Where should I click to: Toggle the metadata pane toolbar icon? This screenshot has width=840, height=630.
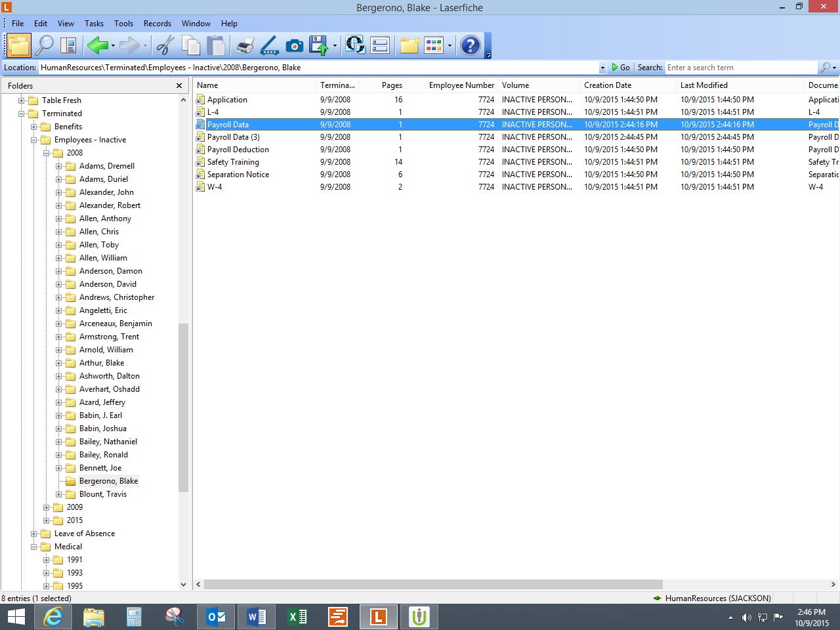pyautogui.click(x=68, y=45)
